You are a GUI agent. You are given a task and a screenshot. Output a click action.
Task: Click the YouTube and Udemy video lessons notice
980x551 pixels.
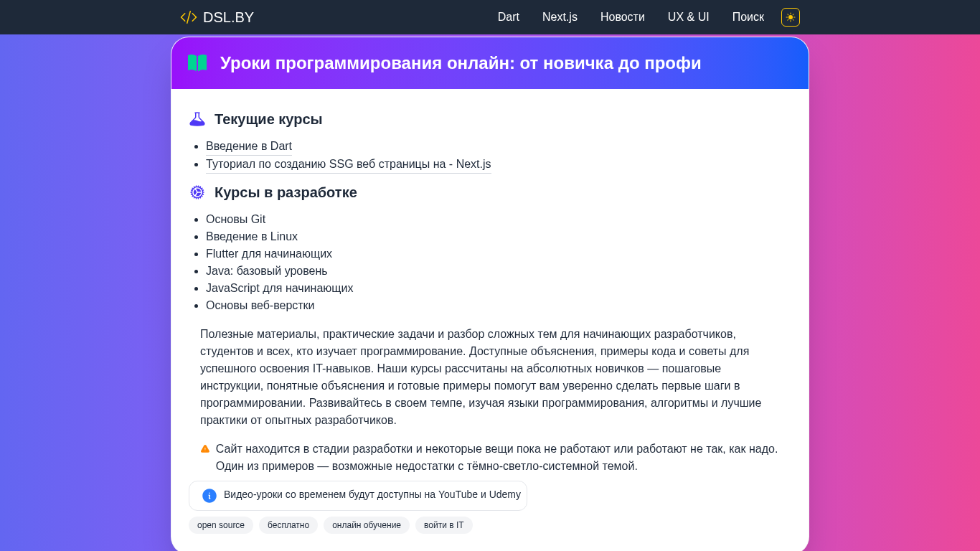[372, 495]
